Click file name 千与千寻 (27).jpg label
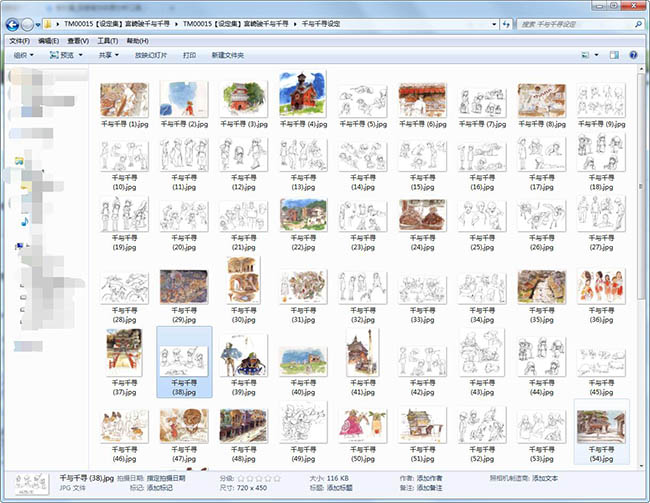The image size is (650, 503). [601, 243]
